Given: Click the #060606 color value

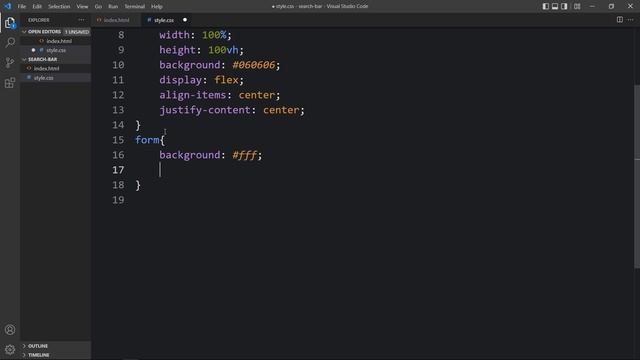Looking at the screenshot, I should coord(253,65).
